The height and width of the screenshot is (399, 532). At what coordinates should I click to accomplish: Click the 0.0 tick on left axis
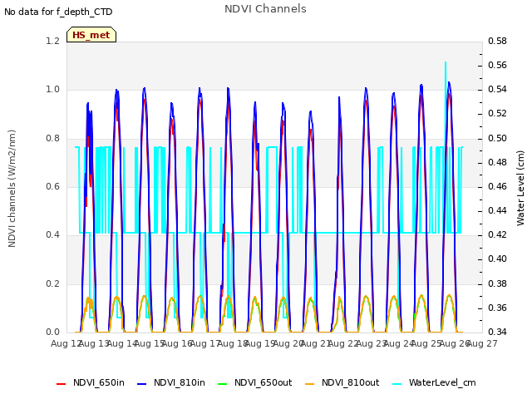53,332
